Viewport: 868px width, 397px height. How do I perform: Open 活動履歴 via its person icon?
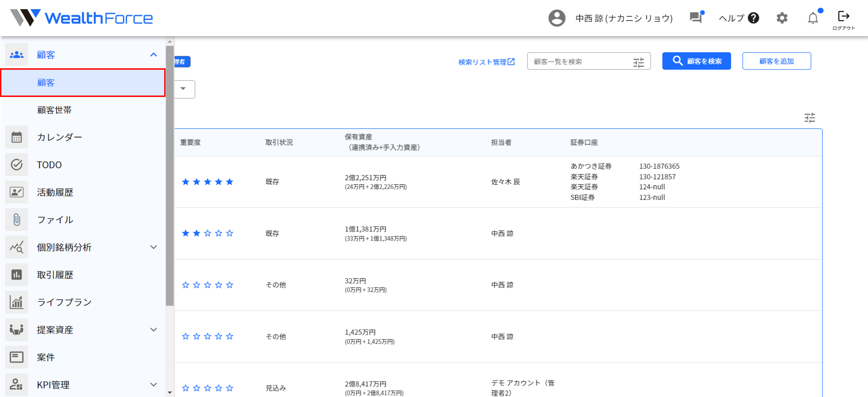pos(17,192)
